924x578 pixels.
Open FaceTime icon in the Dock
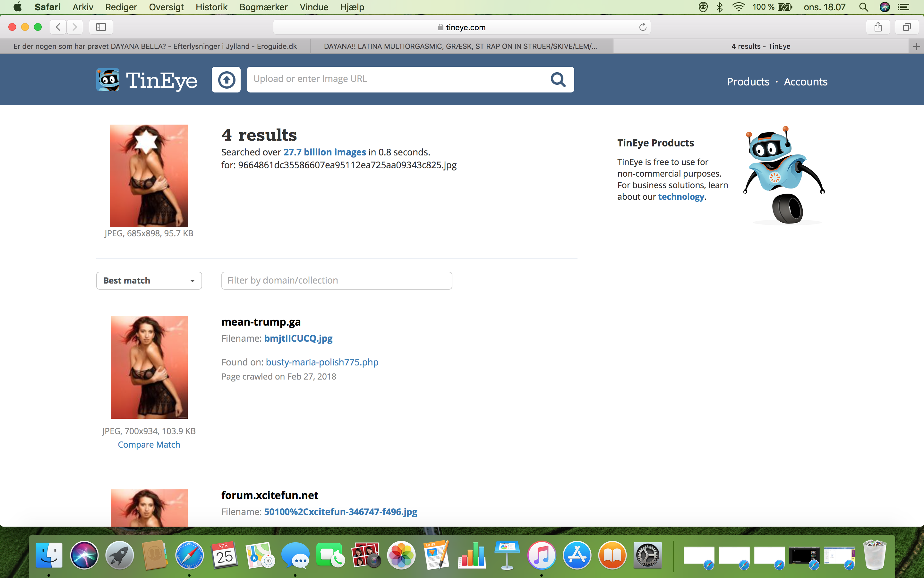click(x=330, y=555)
